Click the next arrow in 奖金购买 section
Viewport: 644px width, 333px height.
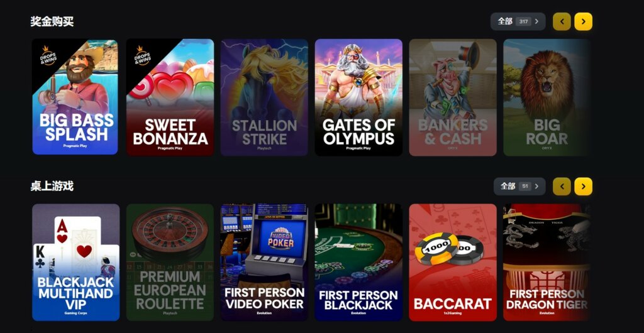point(583,21)
